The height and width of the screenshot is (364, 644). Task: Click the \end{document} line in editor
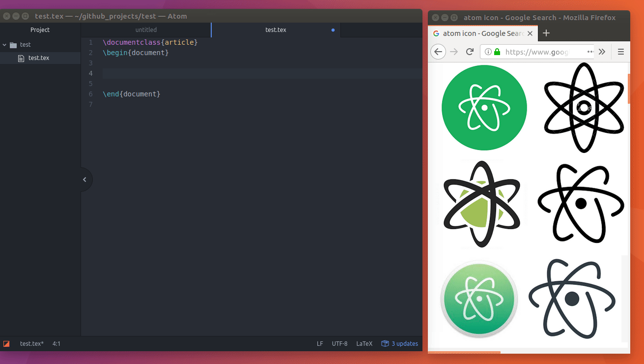click(132, 94)
